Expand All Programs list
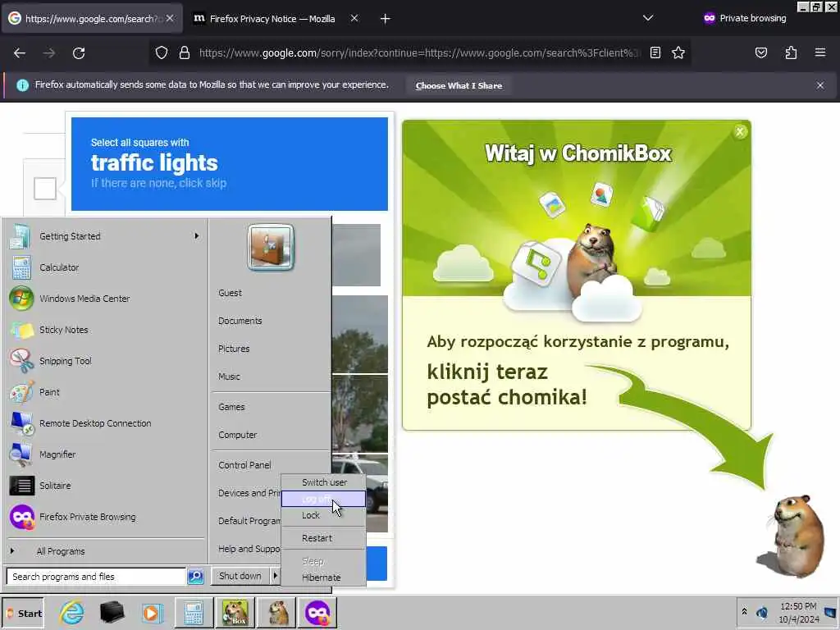Image resolution: width=840 pixels, height=630 pixels. point(104,551)
